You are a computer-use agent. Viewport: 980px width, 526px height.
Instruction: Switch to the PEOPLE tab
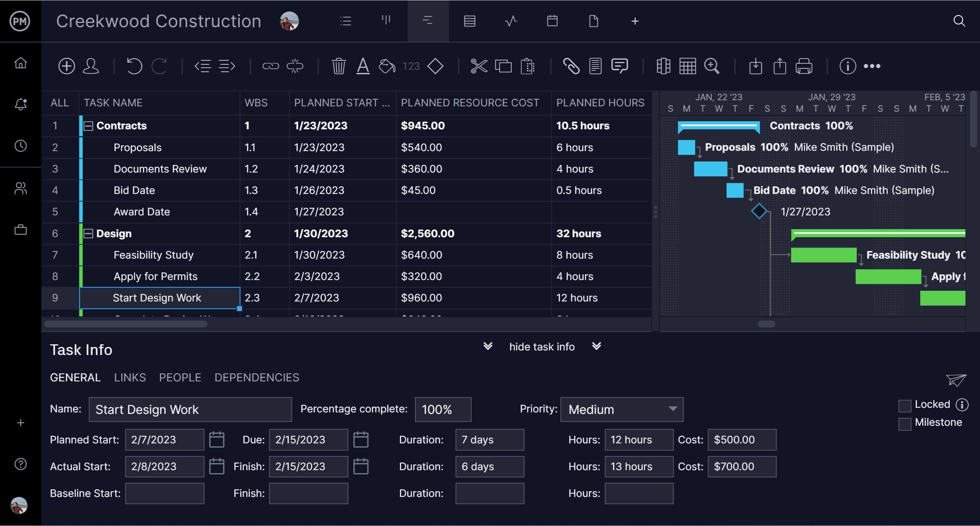click(180, 377)
